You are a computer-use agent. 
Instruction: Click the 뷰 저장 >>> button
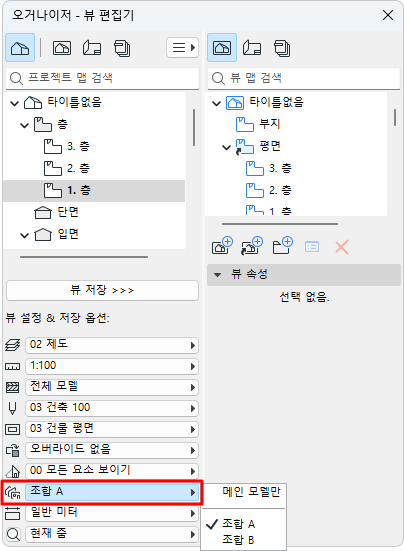(102, 291)
